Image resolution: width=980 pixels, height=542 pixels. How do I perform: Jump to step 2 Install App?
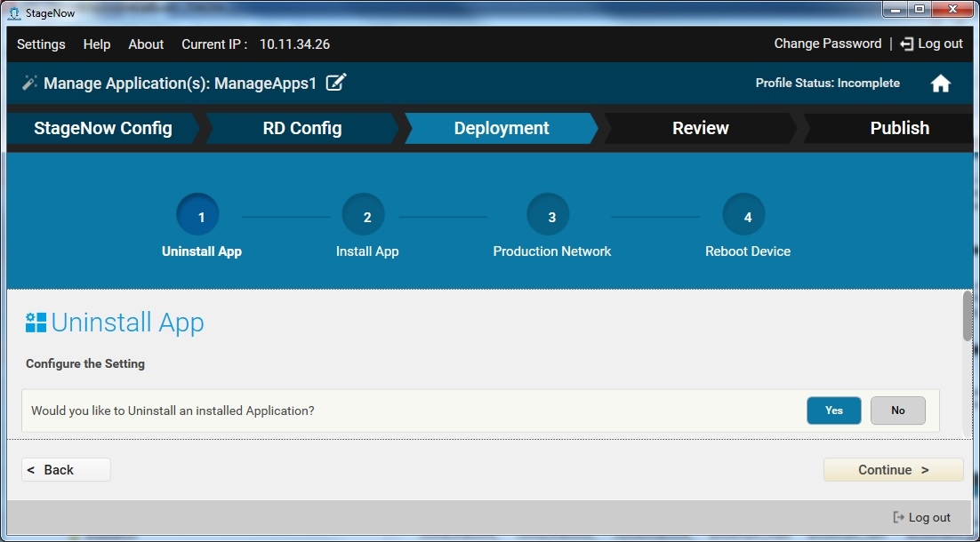pos(367,217)
